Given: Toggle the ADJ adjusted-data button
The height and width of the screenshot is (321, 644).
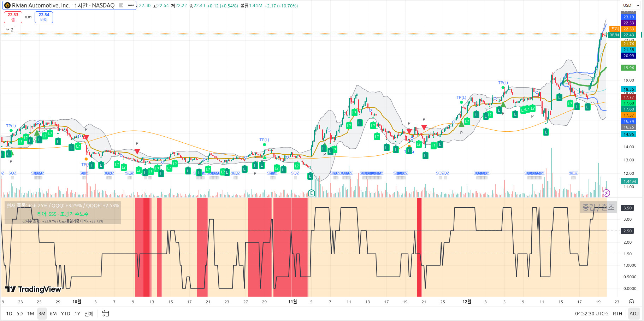Looking at the screenshot, I should point(634,314).
